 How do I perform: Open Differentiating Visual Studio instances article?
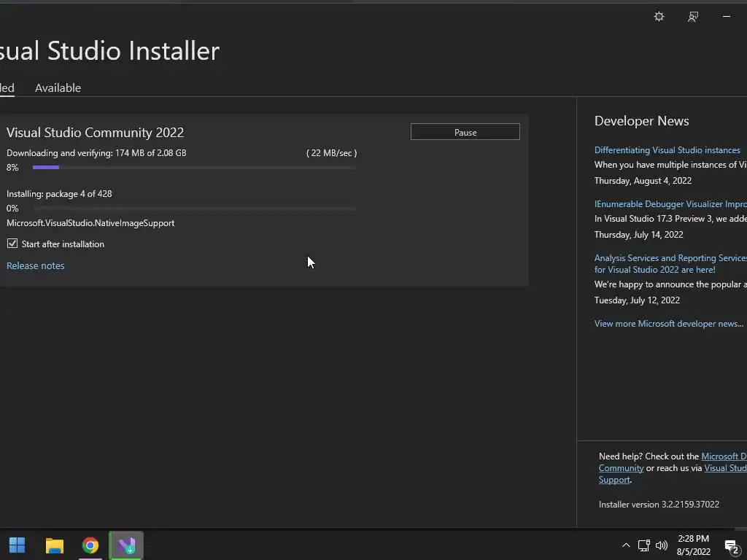[x=667, y=150]
